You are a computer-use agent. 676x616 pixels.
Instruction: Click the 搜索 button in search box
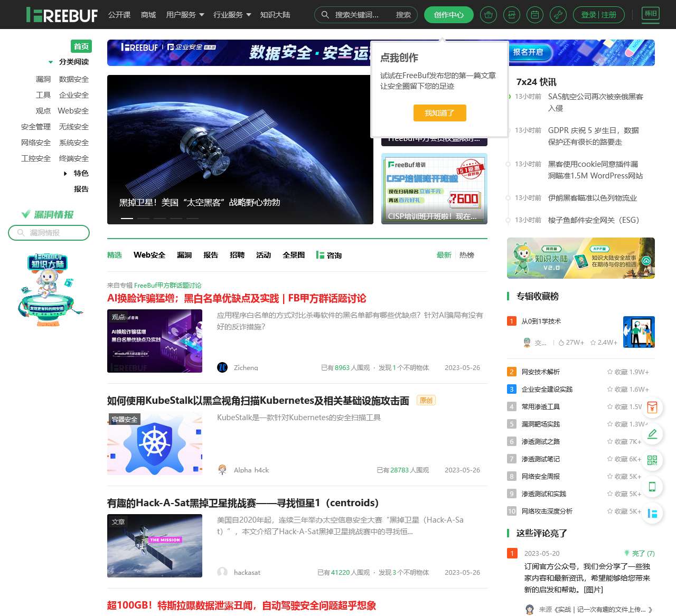tap(403, 15)
